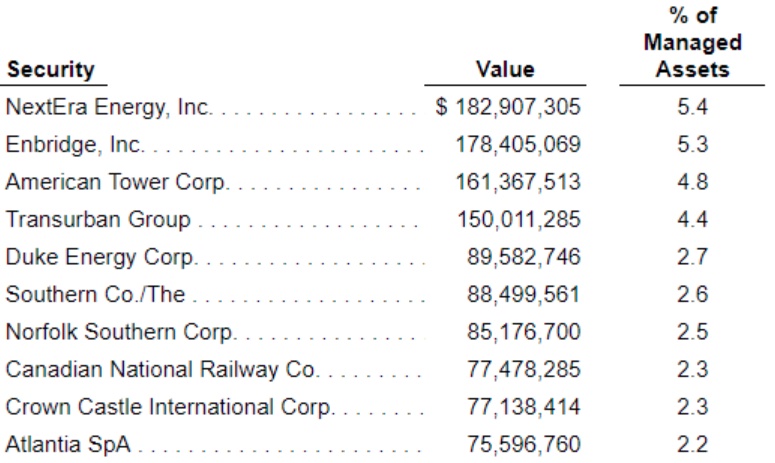Select the Enbridge, Inc. row label
Image resolution: width=775 pixels, height=463 pixels.
click(x=75, y=145)
